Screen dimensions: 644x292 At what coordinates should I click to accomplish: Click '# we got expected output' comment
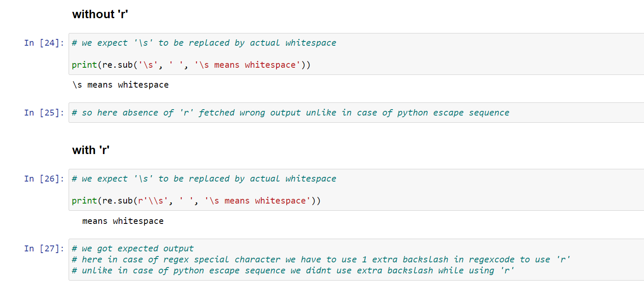[x=133, y=248]
